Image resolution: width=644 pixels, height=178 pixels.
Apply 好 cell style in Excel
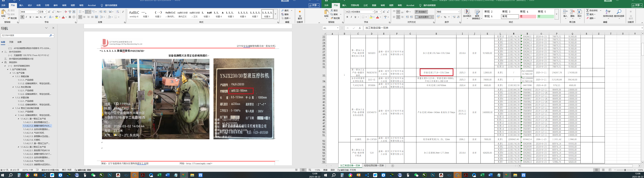tap(545, 16)
